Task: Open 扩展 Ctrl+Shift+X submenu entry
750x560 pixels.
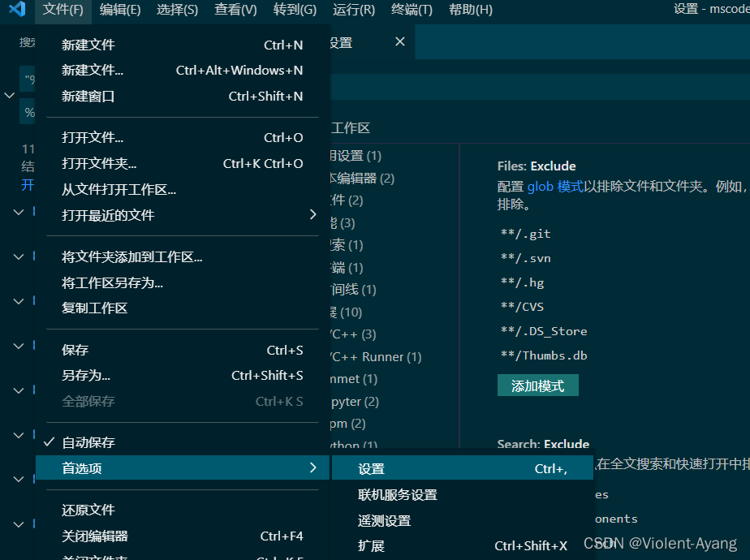Action: tap(463, 545)
